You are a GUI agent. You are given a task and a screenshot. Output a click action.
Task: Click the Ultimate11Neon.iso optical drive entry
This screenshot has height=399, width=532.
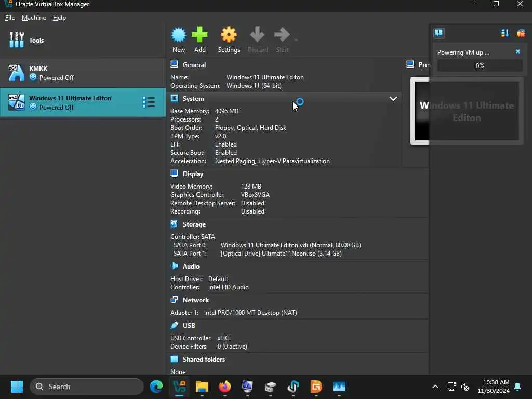[281, 254]
